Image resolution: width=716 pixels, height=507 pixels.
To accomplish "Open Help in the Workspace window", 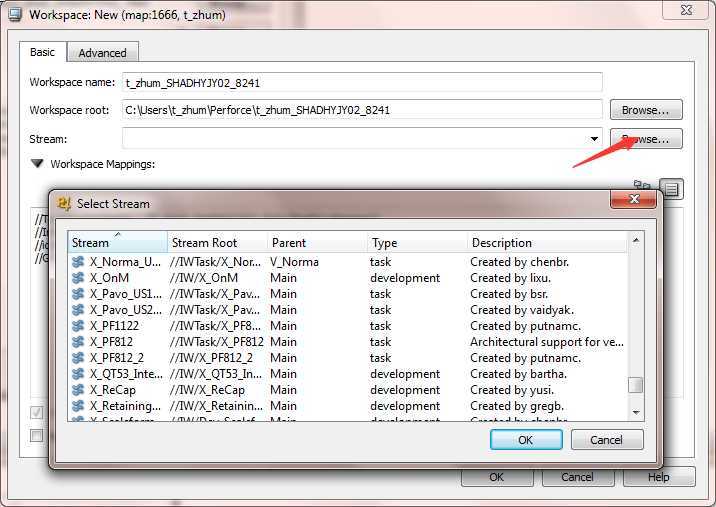I will (x=659, y=477).
